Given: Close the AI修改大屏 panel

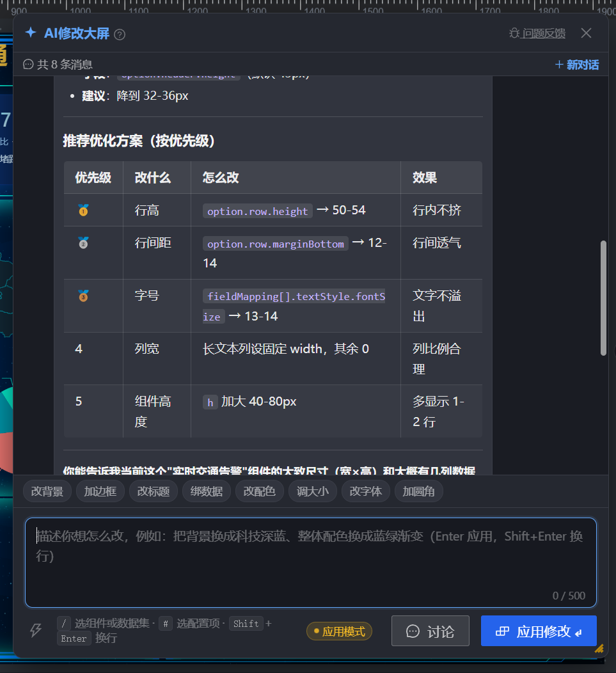Looking at the screenshot, I should [x=586, y=33].
